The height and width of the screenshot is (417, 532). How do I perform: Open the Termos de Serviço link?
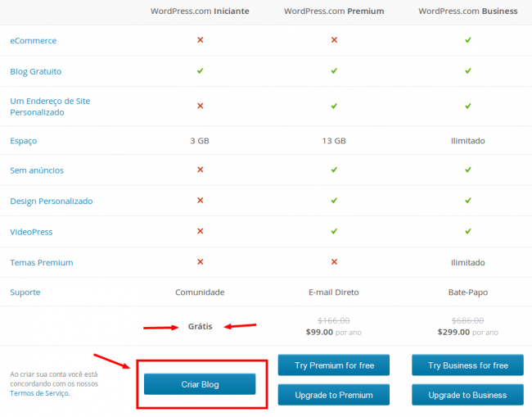click(39, 393)
